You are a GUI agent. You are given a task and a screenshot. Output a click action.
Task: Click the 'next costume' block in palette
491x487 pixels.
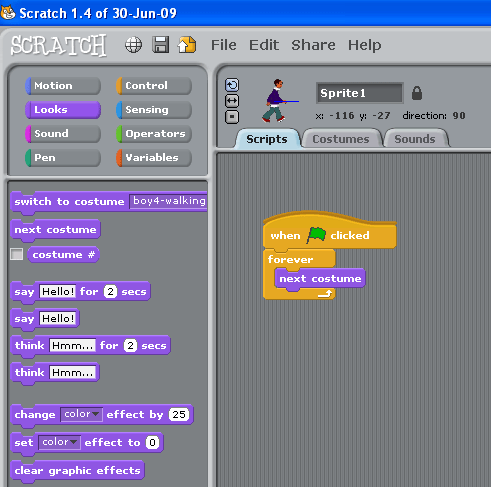tap(55, 230)
